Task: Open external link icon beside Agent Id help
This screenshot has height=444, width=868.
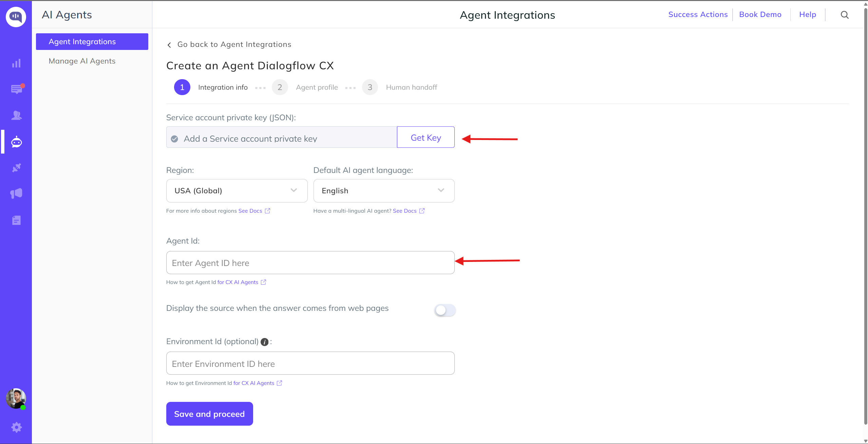Action: [x=263, y=282]
